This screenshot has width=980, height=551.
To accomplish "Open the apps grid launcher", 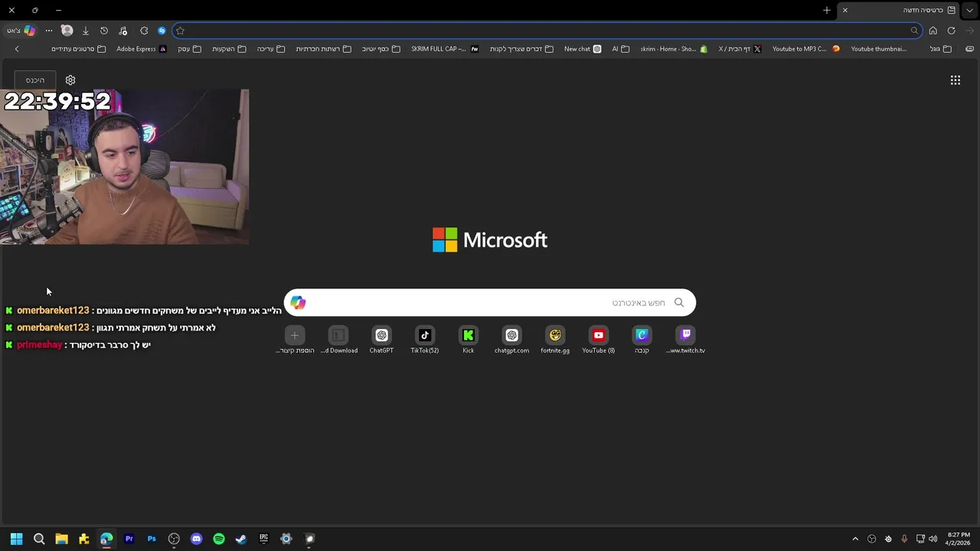I will click(955, 80).
